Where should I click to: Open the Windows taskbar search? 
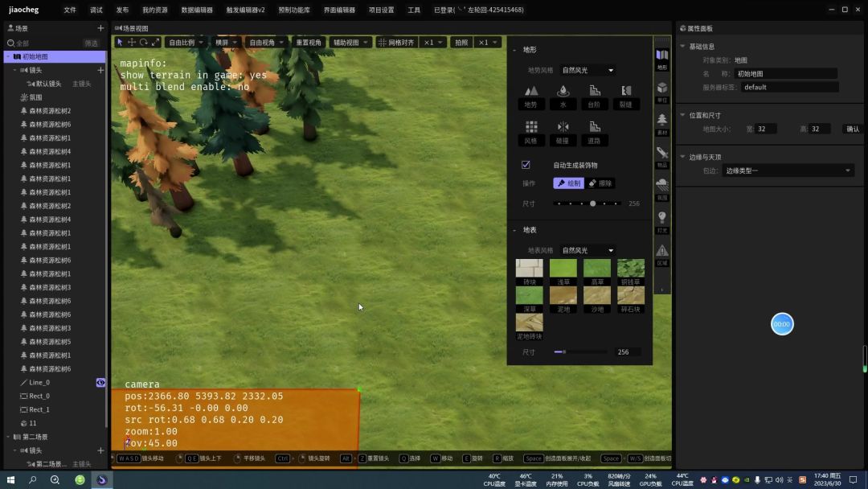click(x=33, y=479)
